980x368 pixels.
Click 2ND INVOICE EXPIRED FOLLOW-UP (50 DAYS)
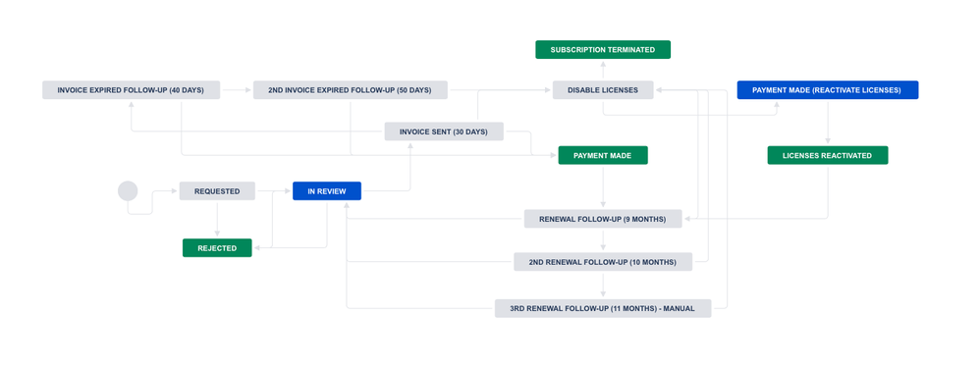point(350,90)
